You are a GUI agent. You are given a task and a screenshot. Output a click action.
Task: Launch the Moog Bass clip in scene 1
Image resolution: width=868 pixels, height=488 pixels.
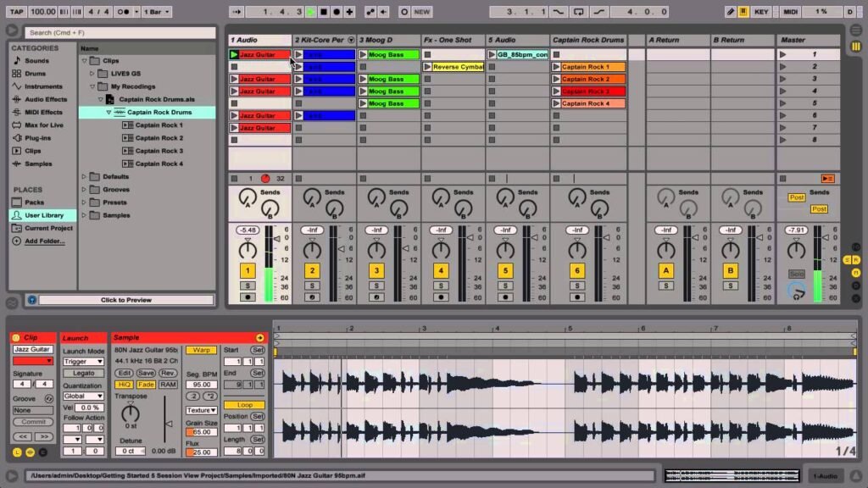tap(363, 54)
